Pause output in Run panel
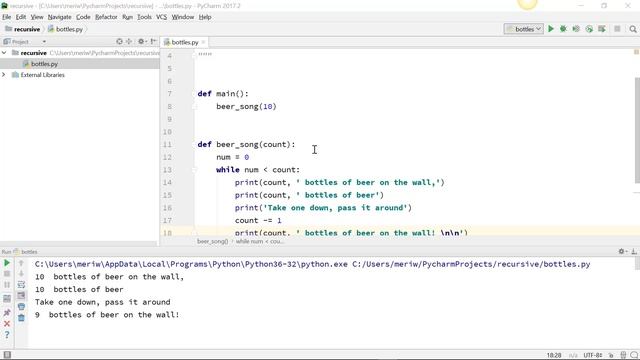Screen dimensions: 640x360 pyautogui.click(x=7, y=285)
